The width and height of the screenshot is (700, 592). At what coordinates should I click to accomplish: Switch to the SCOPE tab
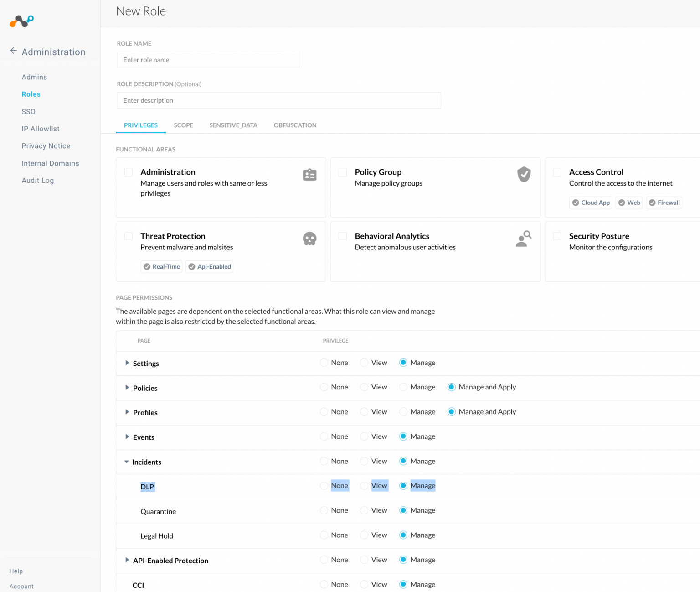point(183,125)
